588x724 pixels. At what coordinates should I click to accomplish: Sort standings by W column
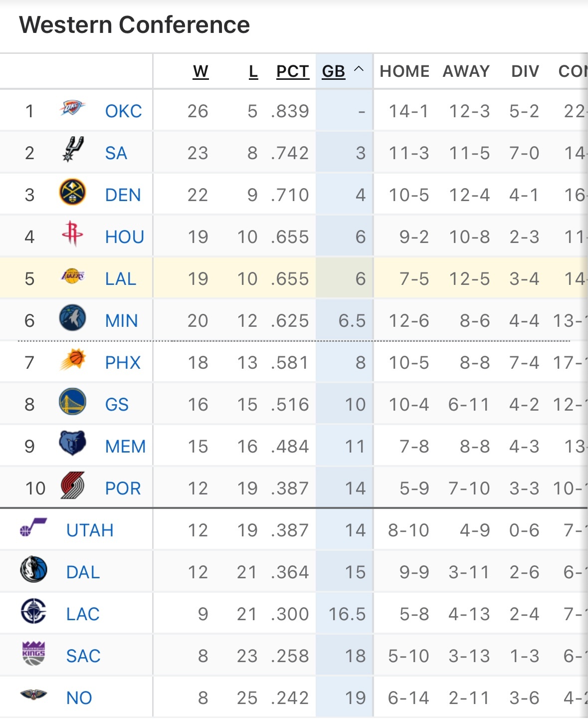[200, 72]
